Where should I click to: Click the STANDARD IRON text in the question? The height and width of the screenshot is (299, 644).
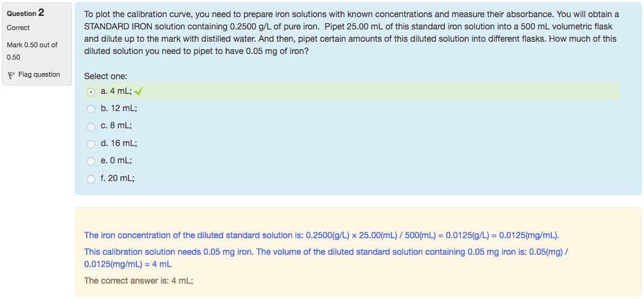pos(116,26)
